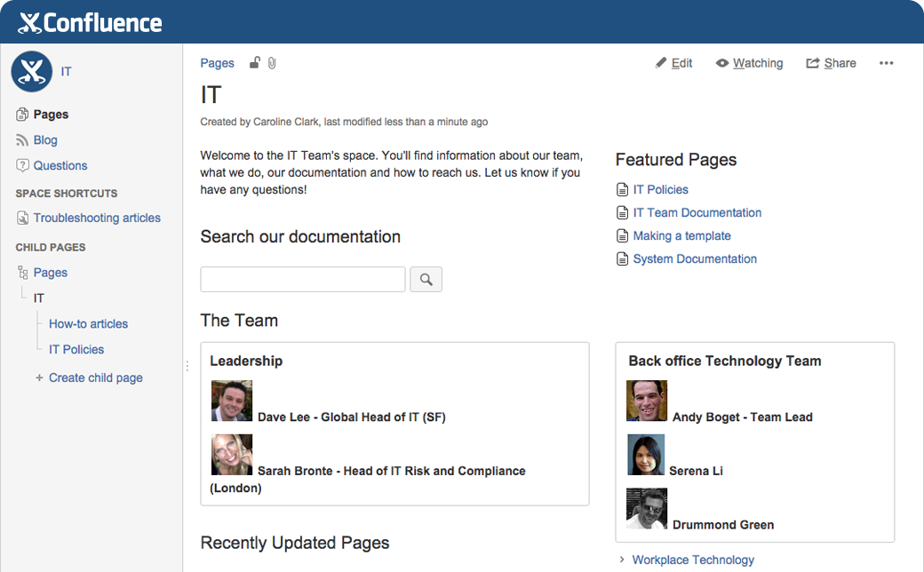Click the documentation search text field

[303, 280]
